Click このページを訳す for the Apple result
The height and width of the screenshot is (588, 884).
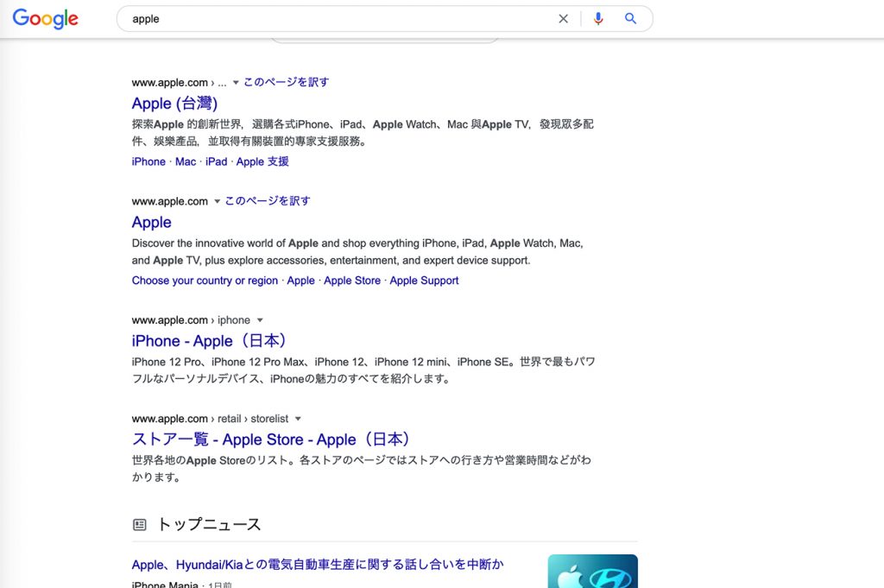click(x=268, y=200)
